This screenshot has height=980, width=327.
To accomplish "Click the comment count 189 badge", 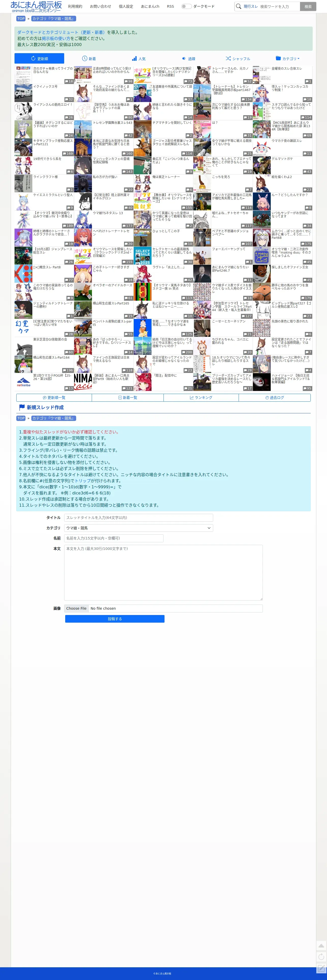I will [x=68, y=226].
